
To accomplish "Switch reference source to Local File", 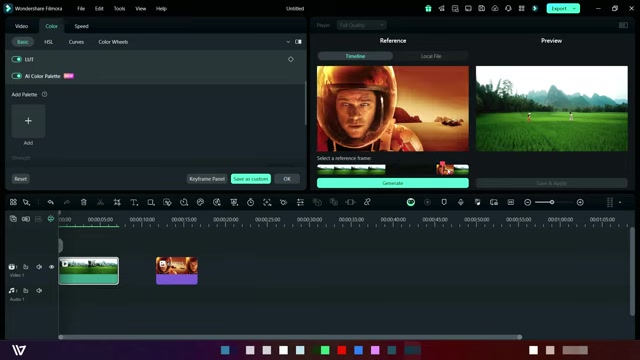I will pyautogui.click(x=431, y=56).
